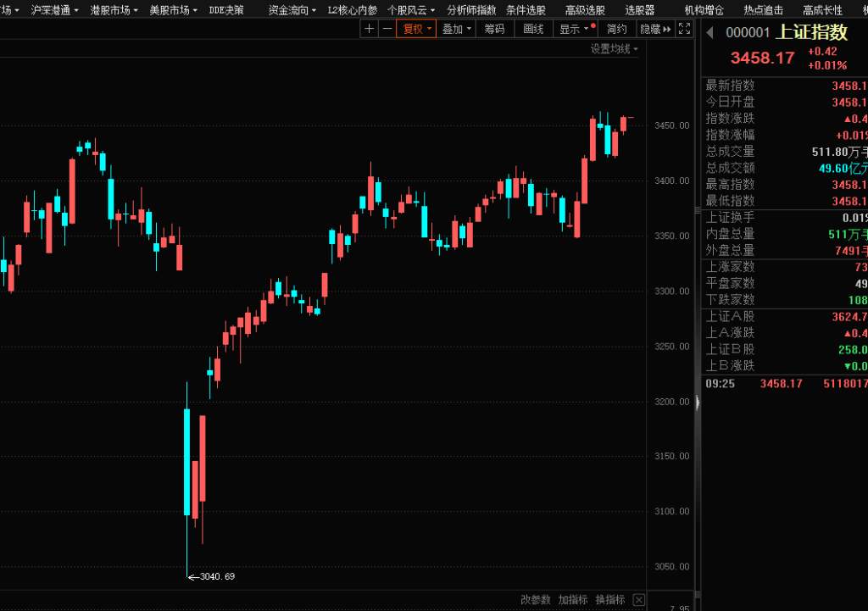
Task: Click the large price 3458.17
Action: pyautogui.click(x=762, y=58)
